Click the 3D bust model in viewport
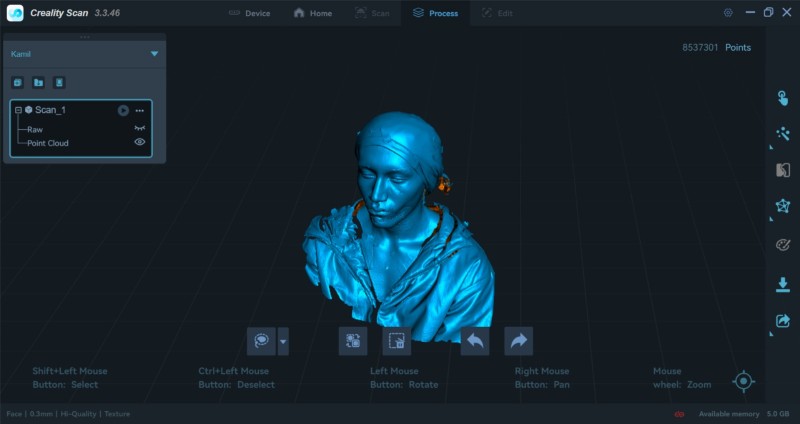800x424 pixels. tap(398, 230)
